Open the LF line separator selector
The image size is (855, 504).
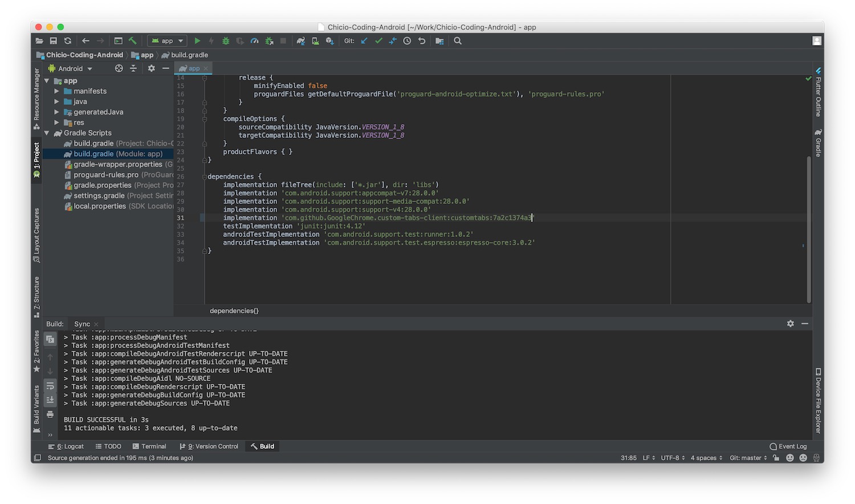point(649,458)
